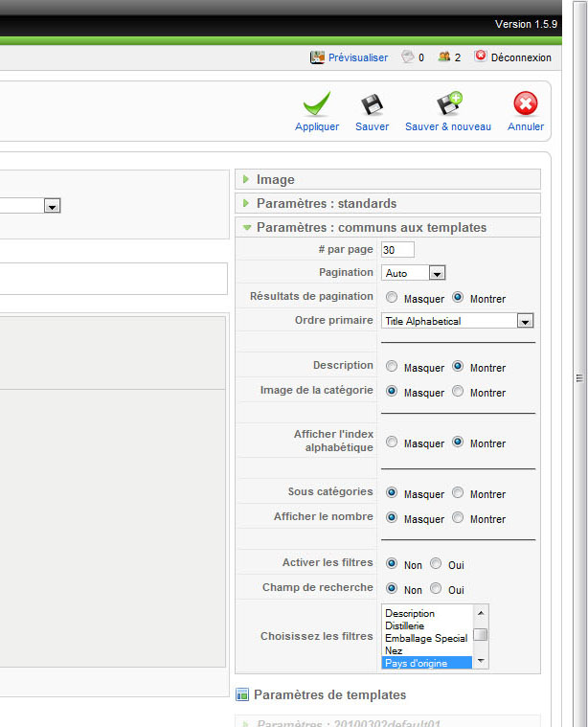Click the Déconnexion text link
Screen dimensions: 588x727
521,57
